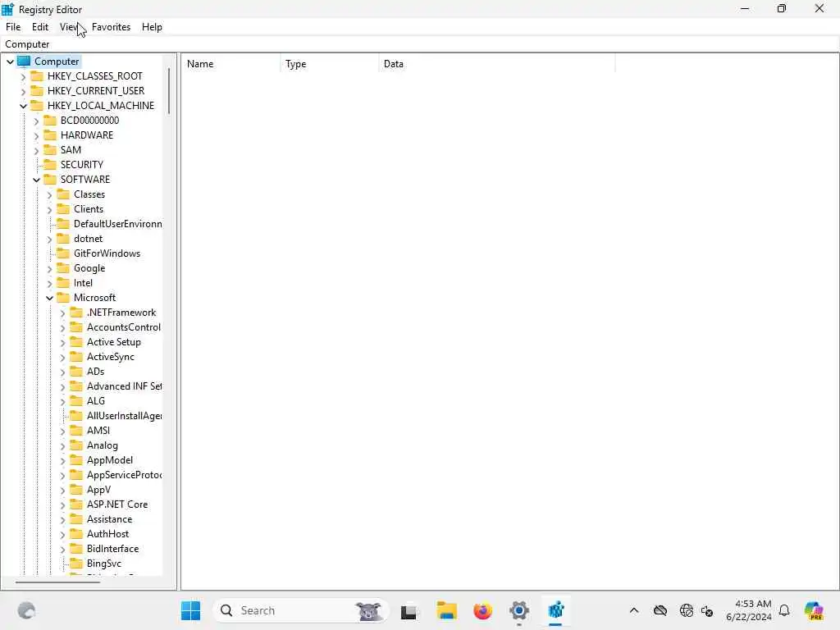Expand the Classes key
Screen dimensions: 840x630
pyautogui.click(x=49, y=195)
